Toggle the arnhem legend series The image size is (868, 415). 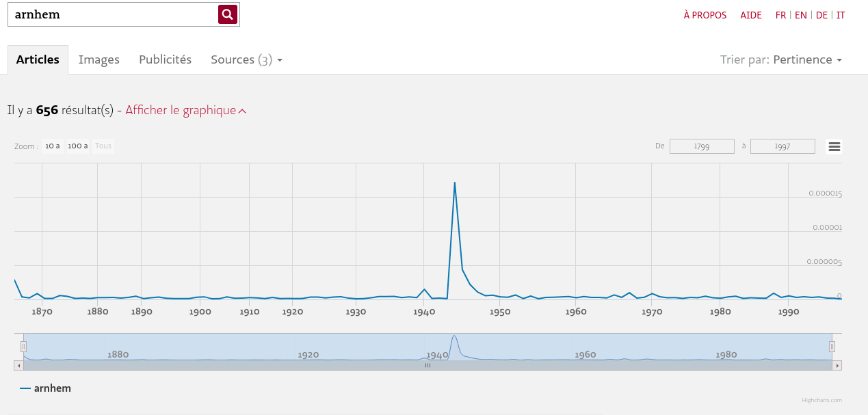click(x=45, y=388)
